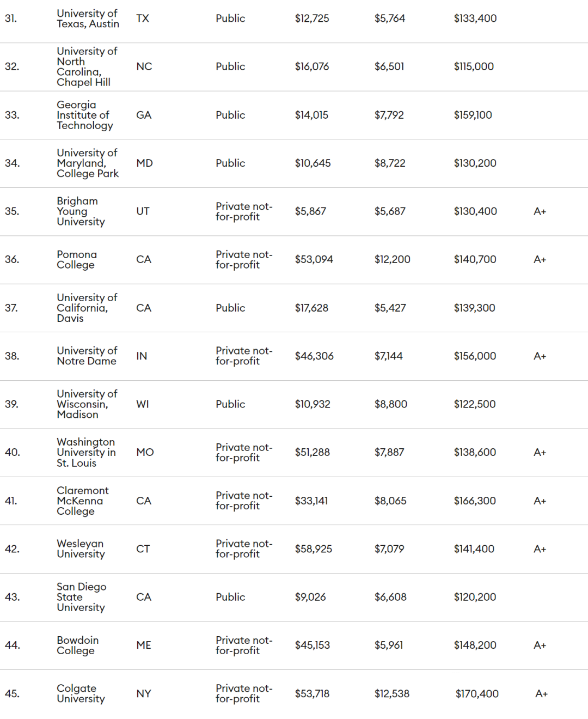Open Claremont McKenna College entry
The width and height of the screenshot is (588, 719).
(x=82, y=501)
